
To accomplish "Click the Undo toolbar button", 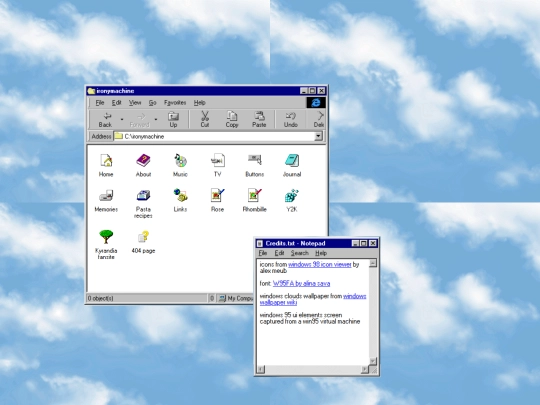I will [291, 120].
